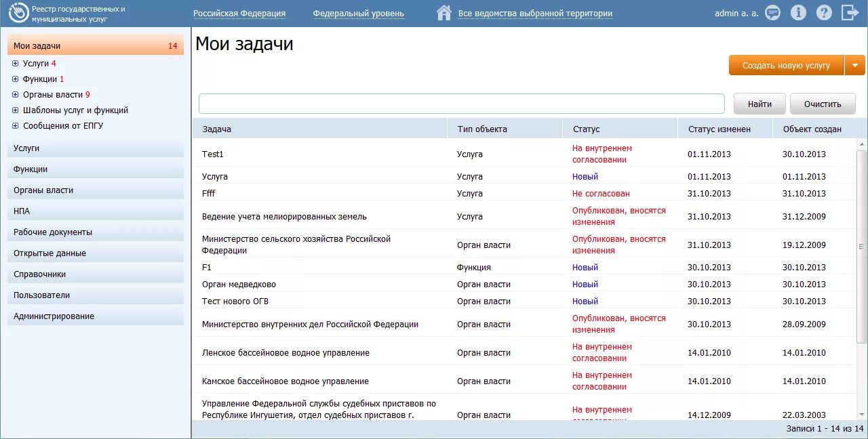The height and width of the screenshot is (439, 868).
Task: Open the Test1 task row
Action: pos(525,154)
